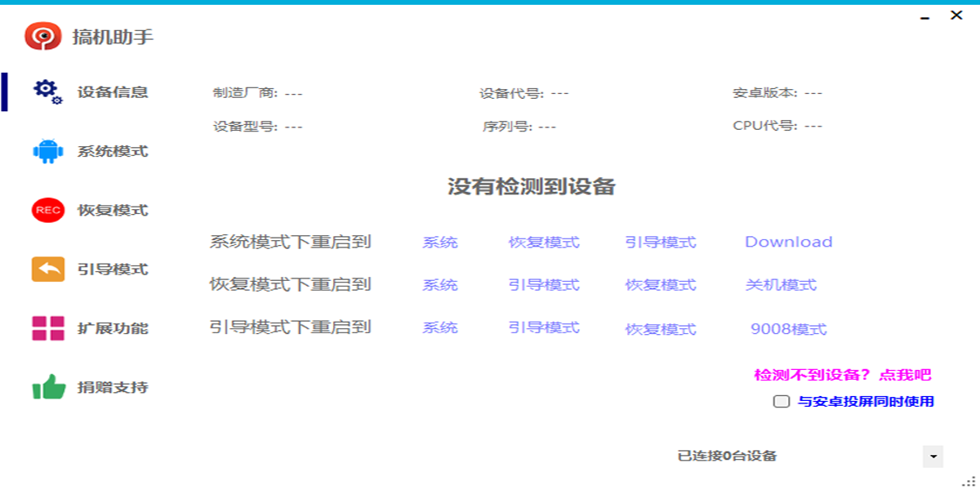Screen dimensions: 980x490
Task: Select the 系统模式 Android icon
Action: tap(46, 150)
